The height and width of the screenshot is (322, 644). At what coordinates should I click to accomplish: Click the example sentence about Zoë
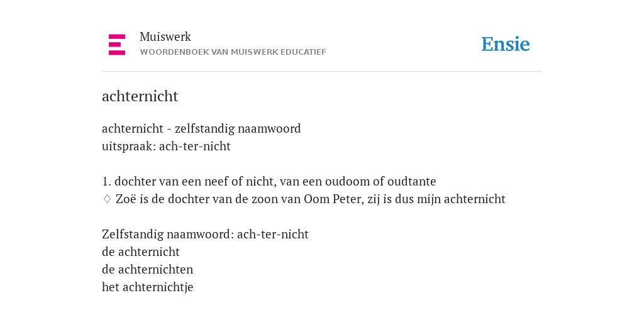(x=311, y=199)
